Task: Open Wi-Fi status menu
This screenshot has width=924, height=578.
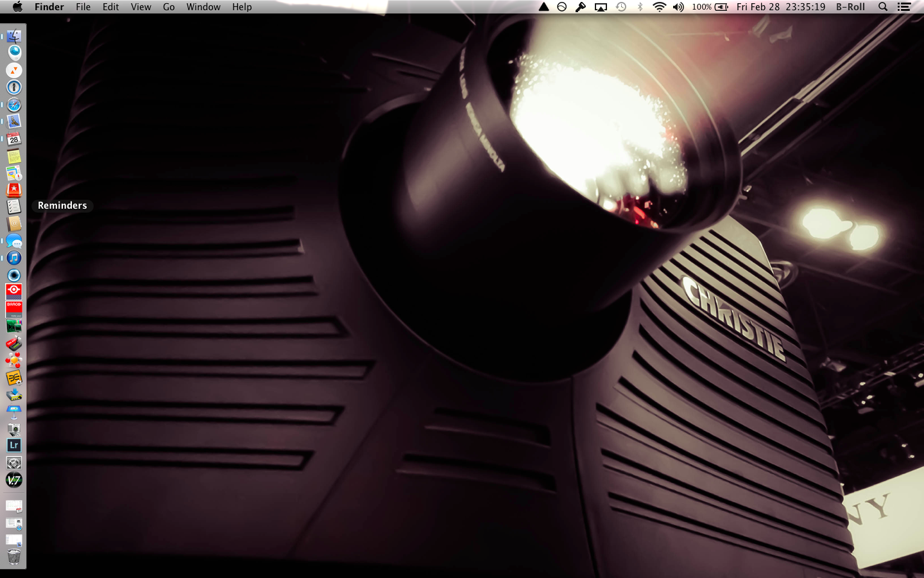Action: coord(659,7)
